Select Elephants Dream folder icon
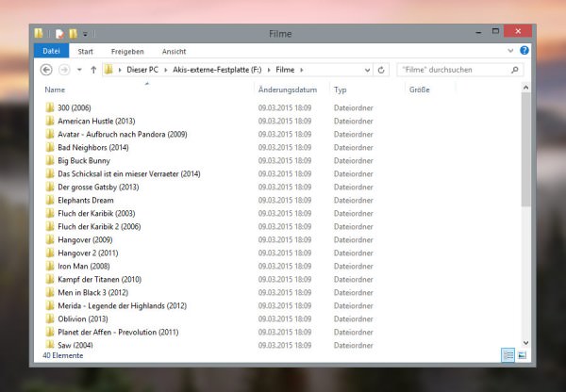The width and height of the screenshot is (566, 392). pyautogui.click(x=50, y=200)
